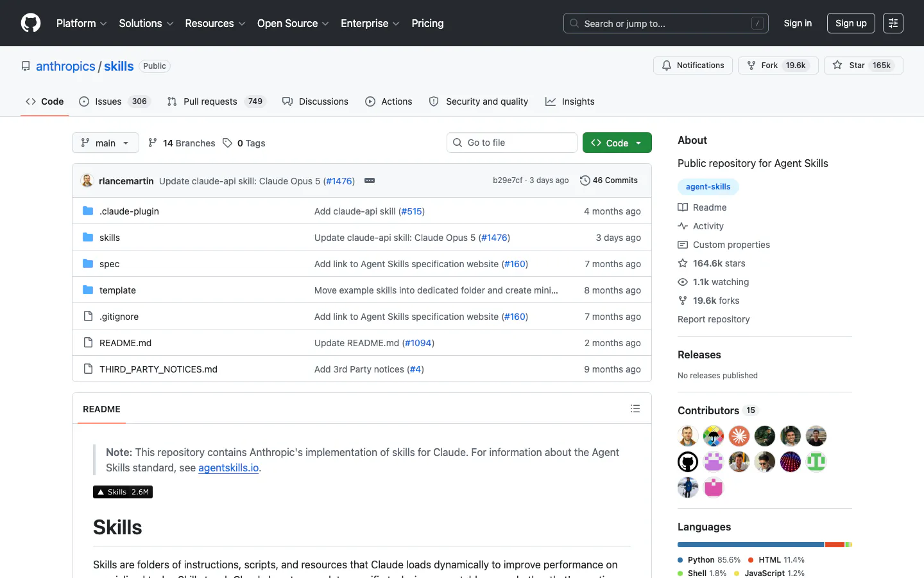The height and width of the screenshot is (578, 924).
Task: Open the THIRD_PARTY_NOTICES.md file
Action: tap(158, 369)
